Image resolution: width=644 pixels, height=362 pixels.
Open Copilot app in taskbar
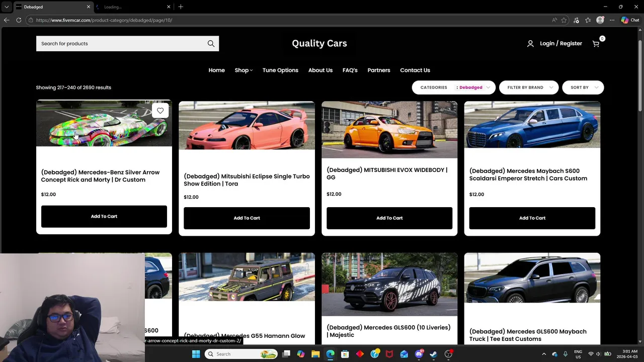(300, 354)
